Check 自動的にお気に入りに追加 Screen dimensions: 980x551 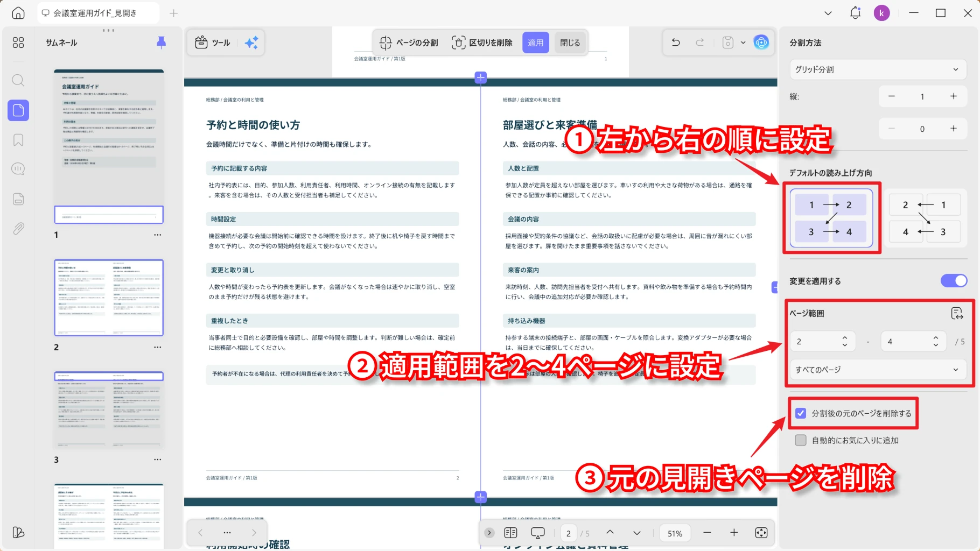[x=801, y=440]
